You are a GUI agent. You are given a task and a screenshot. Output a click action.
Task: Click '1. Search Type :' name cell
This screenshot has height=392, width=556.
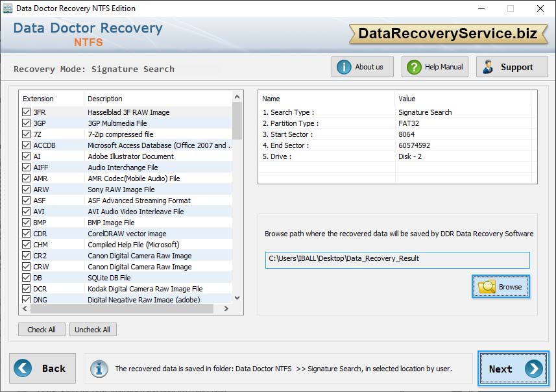[x=288, y=112]
